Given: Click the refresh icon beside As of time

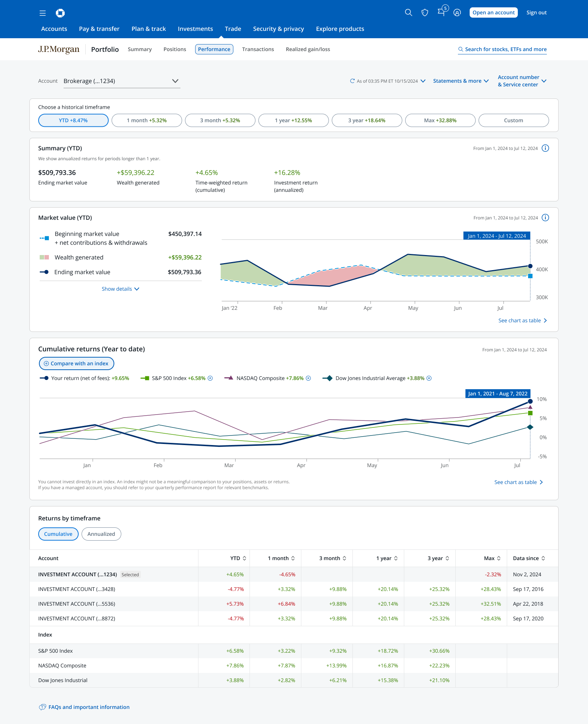Looking at the screenshot, I should (x=352, y=81).
